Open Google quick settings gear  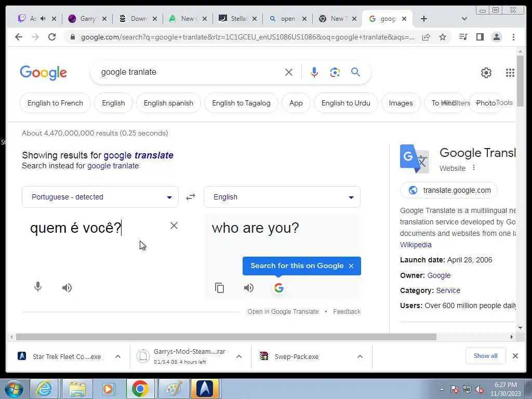486,73
